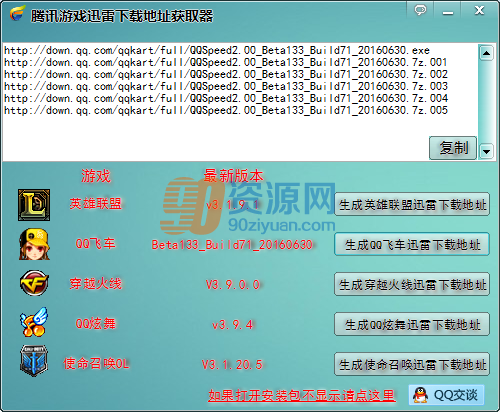Click version text V3.9.0.0
Screen dimensions: 500x412
click(x=233, y=285)
